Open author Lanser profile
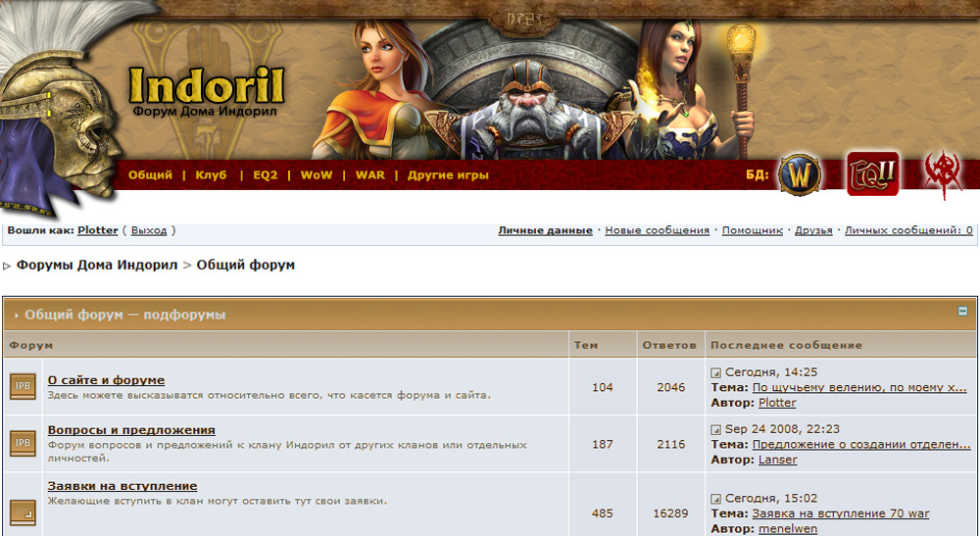 point(777,460)
